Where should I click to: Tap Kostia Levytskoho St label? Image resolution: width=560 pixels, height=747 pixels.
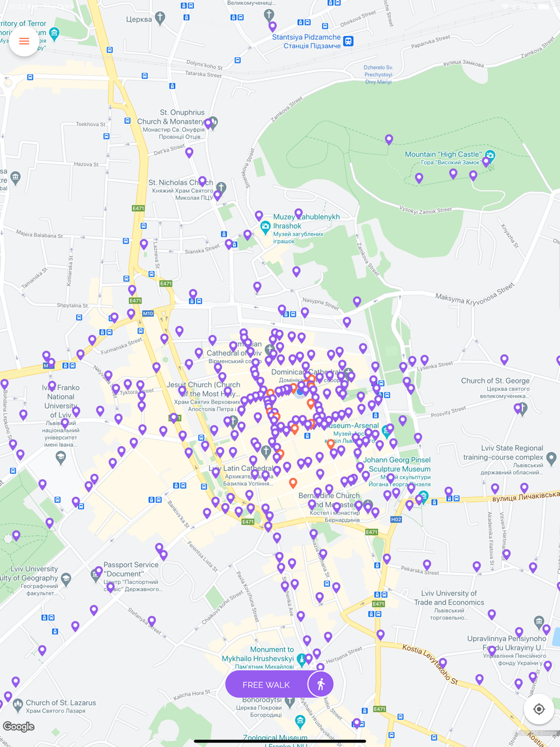coord(430,665)
